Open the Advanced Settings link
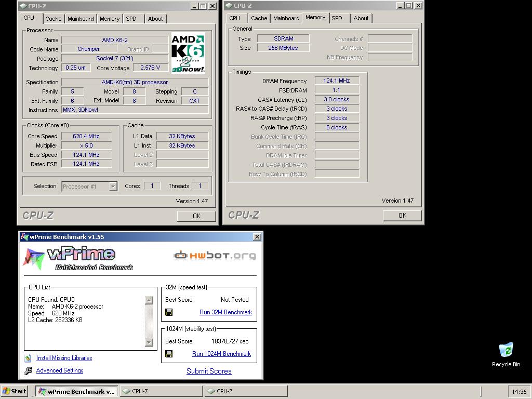 tap(60, 370)
